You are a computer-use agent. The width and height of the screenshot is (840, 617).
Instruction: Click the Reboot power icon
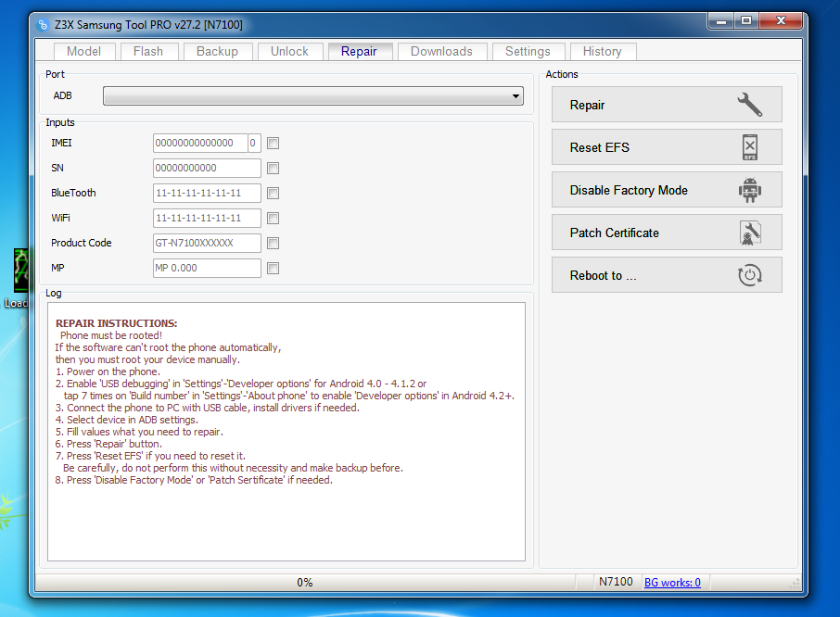(x=749, y=275)
